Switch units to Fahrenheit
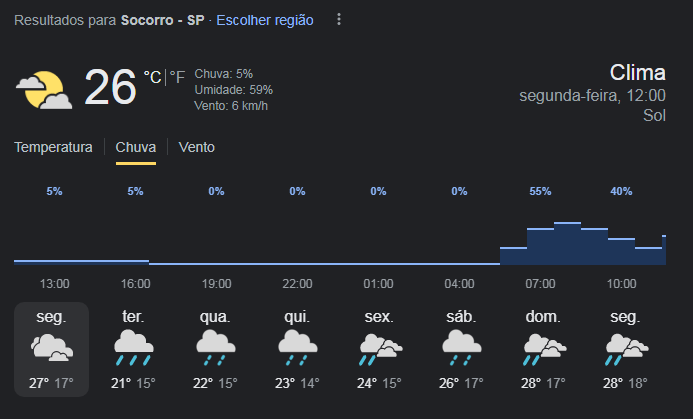 (x=177, y=77)
